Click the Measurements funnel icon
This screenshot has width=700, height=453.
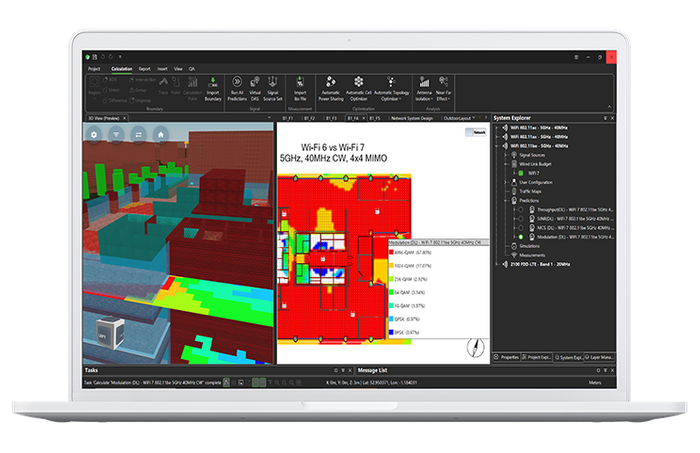[x=514, y=255]
